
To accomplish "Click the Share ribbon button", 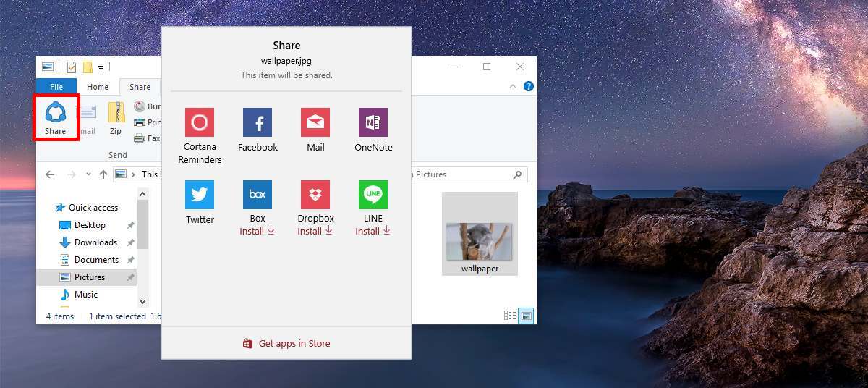I will 55,117.
